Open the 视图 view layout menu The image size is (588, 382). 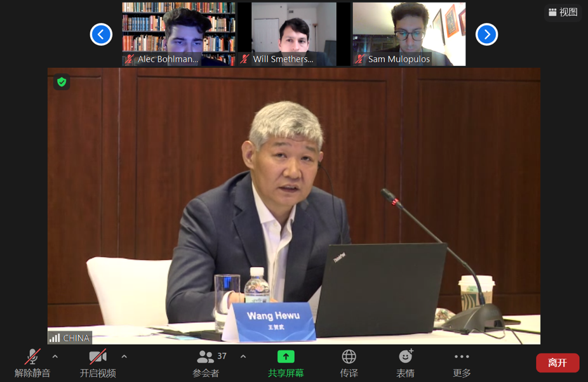tap(563, 12)
